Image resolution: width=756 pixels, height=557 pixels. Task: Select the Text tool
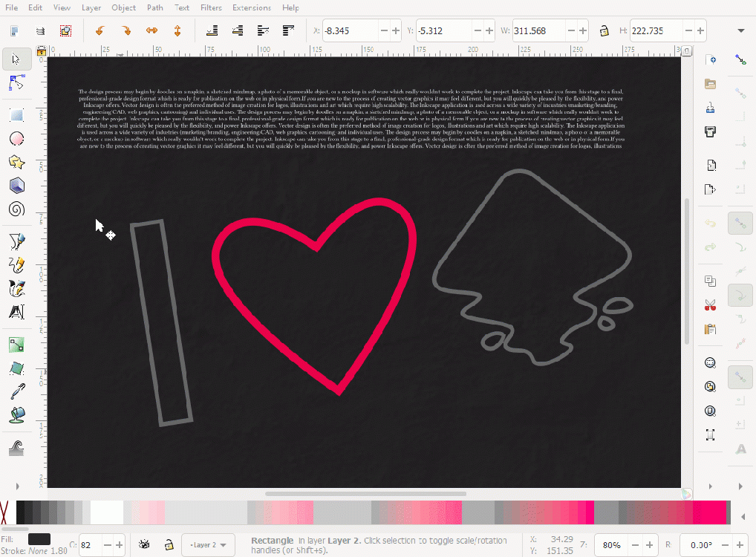16,312
